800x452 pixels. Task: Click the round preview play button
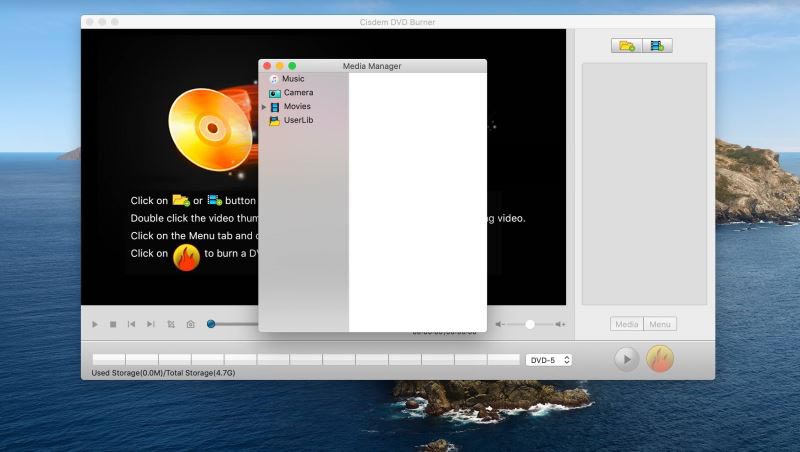coord(627,359)
